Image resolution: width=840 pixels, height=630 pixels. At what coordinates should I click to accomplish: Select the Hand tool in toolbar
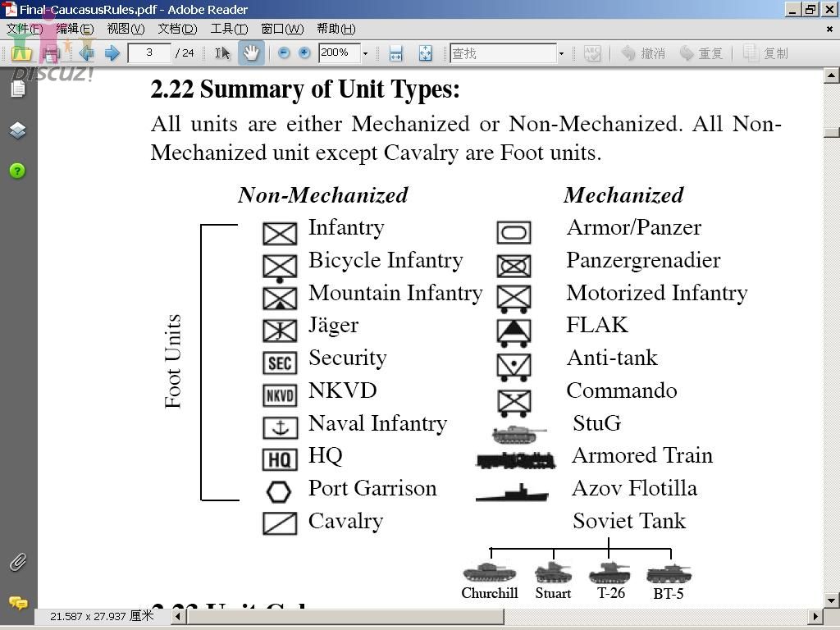point(251,52)
